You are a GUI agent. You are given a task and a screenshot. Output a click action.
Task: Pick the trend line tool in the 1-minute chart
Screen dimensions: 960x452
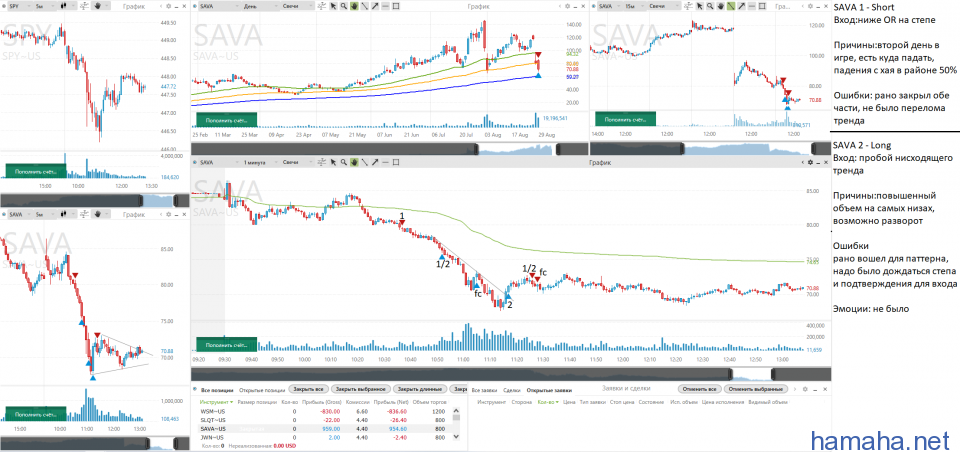(x=364, y=162)
